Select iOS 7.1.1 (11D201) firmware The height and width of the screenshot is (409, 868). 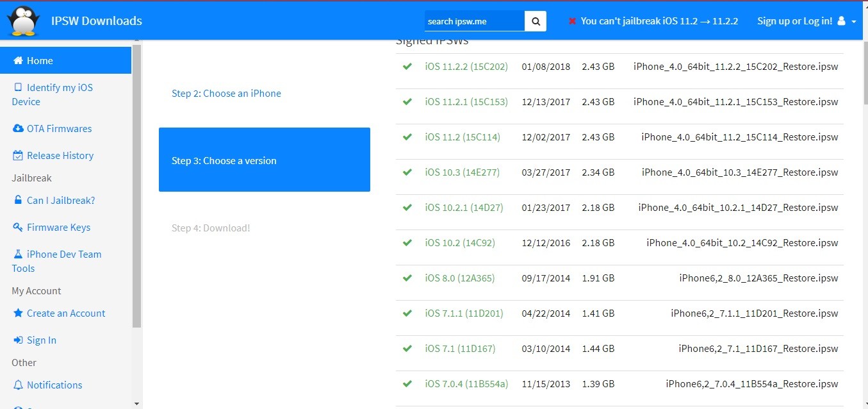click(464, 313)
